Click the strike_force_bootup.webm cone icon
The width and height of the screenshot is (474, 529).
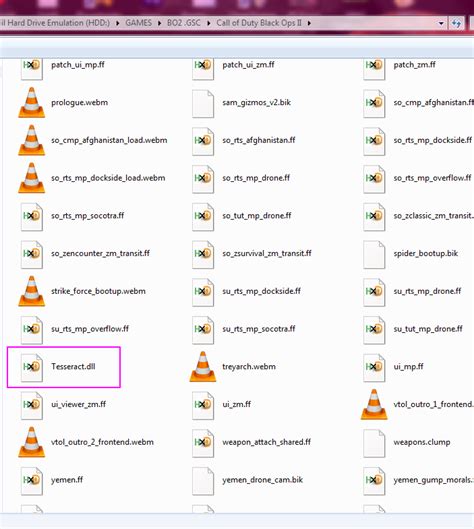32,291
